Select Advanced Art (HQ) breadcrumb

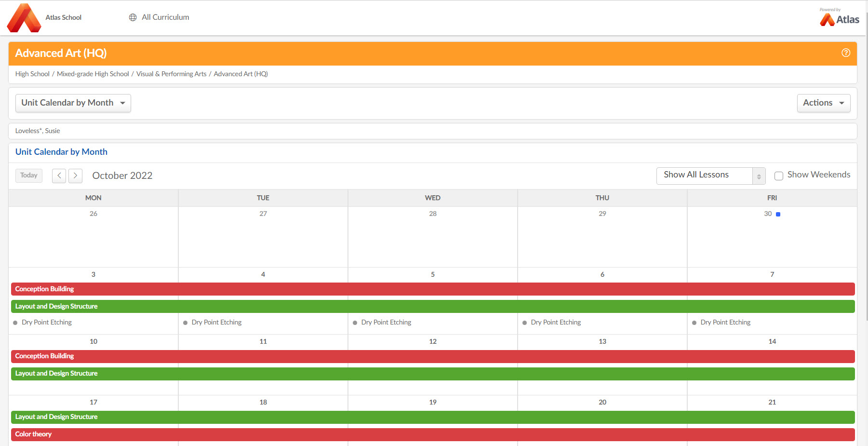pos(240,74)
